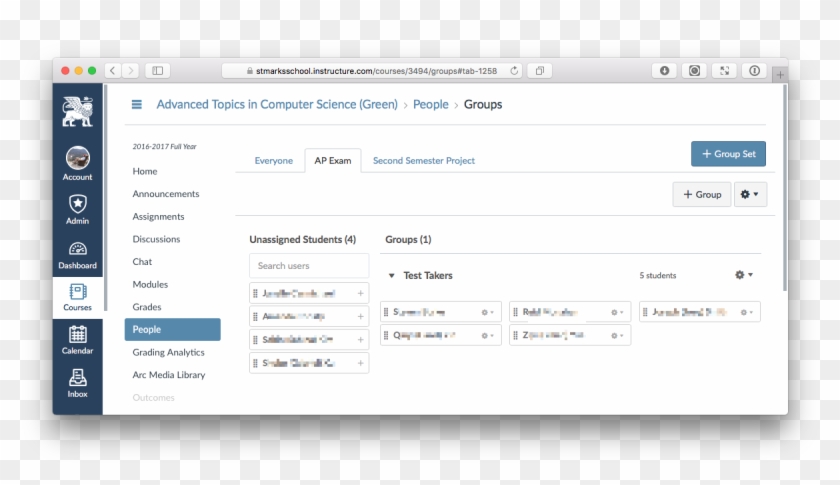This screenshot has width=840, height=485.
Task: Open the Test Takers group gear menu
Action: tap(744, 274)
